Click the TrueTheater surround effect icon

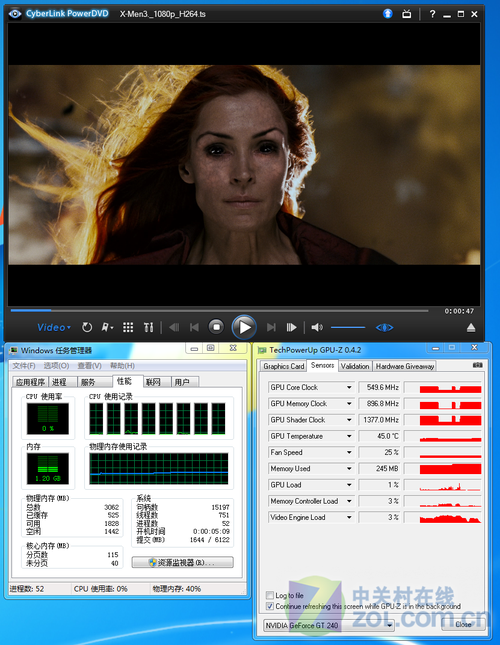(x=384, y=327)
